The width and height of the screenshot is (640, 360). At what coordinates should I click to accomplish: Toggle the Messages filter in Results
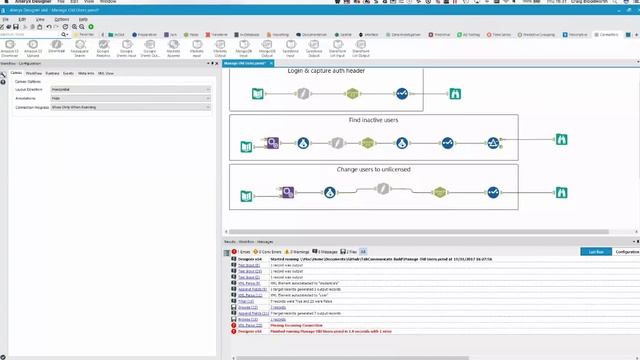tap(325, 252)
